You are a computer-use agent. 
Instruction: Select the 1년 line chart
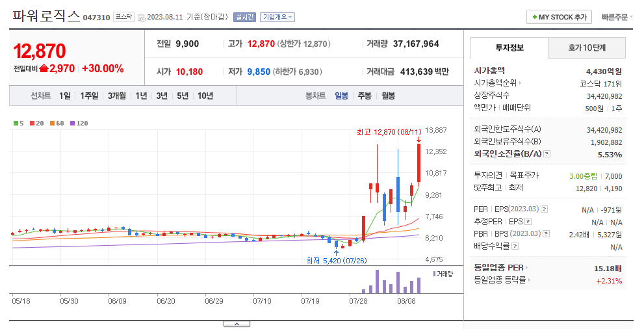pos(141,96)
